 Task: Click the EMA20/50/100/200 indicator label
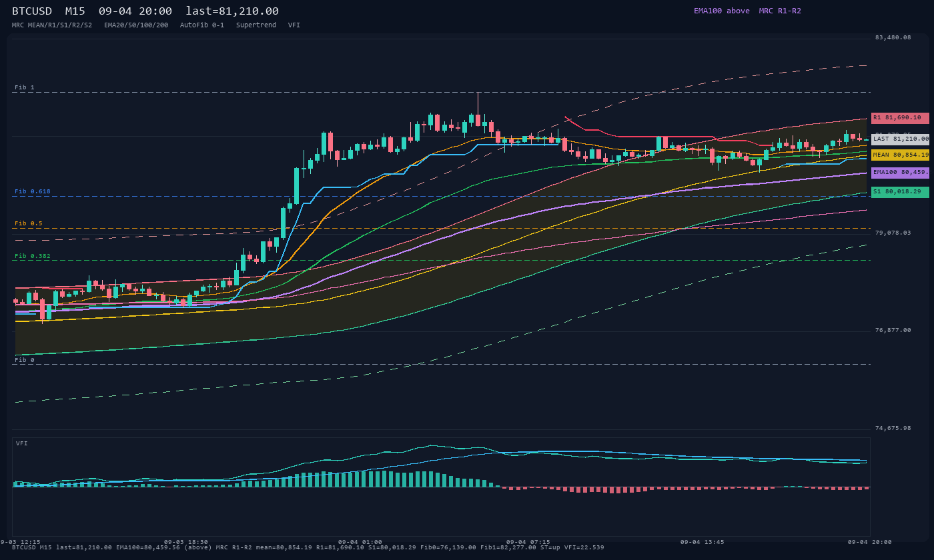pyautogui.click(x=136, y=25)
